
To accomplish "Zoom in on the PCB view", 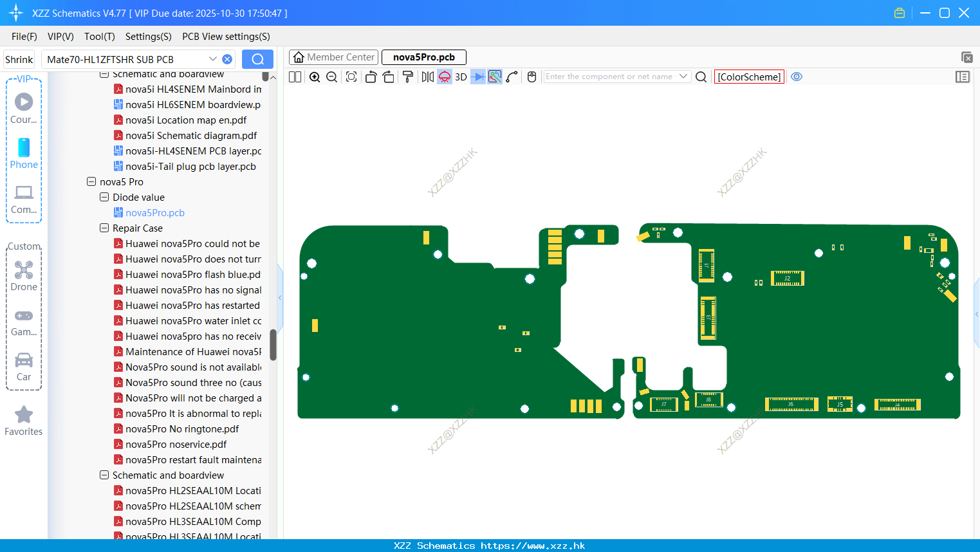I will tap(315, 77).
